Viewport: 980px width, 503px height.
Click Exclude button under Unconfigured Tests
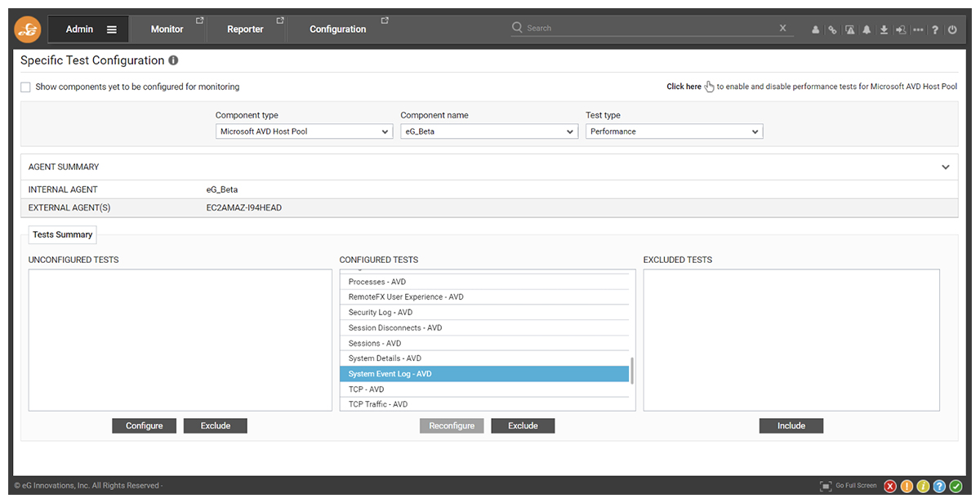click(x=216, y=425)
